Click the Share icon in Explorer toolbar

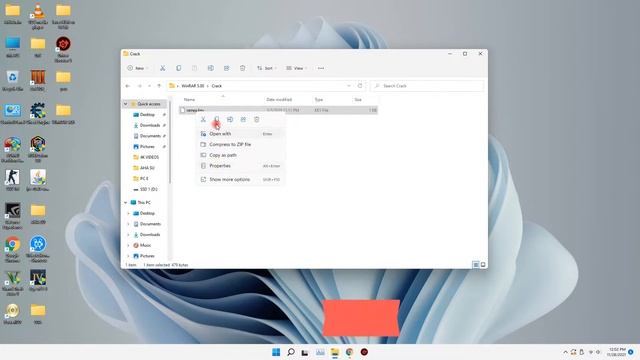(227, 68)
